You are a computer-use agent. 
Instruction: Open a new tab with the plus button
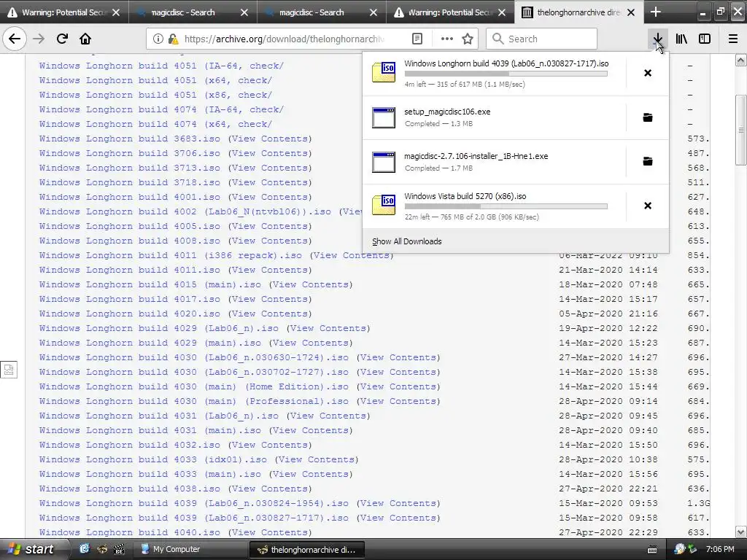[656, 12]
